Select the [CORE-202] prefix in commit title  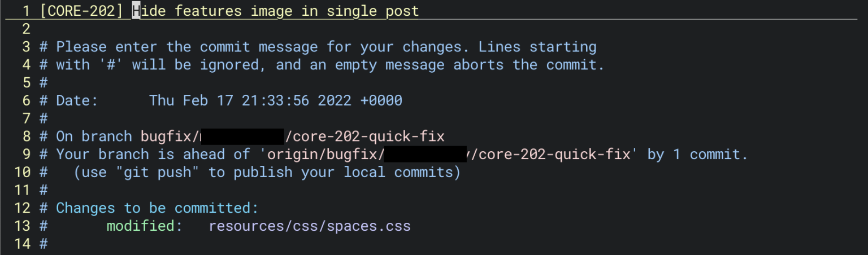81,11
